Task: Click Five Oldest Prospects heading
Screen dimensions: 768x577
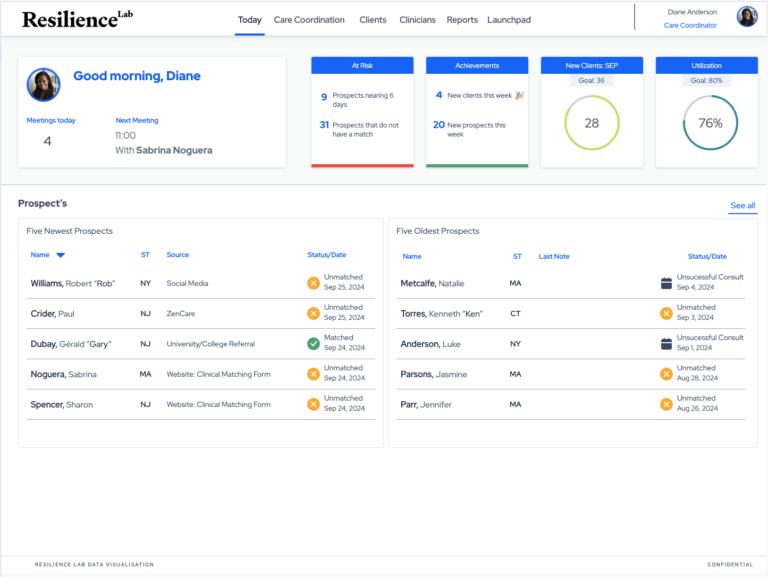Action: (438, 231)
